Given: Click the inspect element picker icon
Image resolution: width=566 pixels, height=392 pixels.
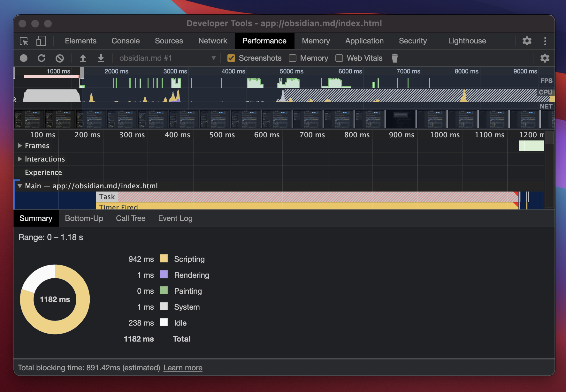Looking at the screenshot, I should [24, 41].
